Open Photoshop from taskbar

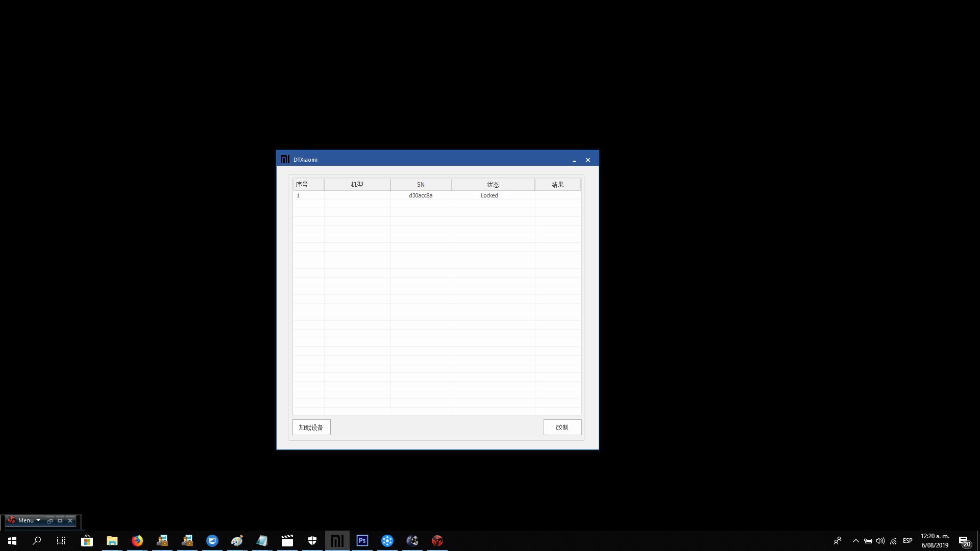pyautogui.click(x=362, y=541)
